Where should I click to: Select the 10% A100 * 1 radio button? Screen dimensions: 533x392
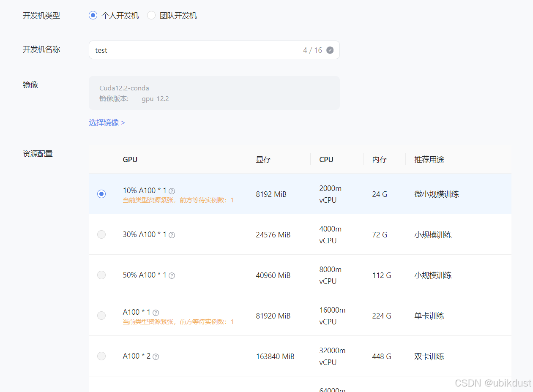pyautogui.click(x=101, y=194)
